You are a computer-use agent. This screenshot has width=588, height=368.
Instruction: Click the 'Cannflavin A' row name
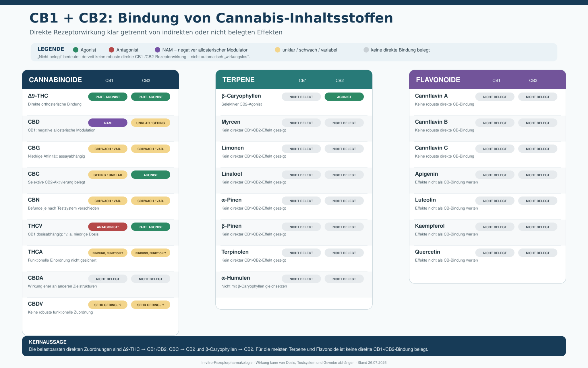pos(431,96)
